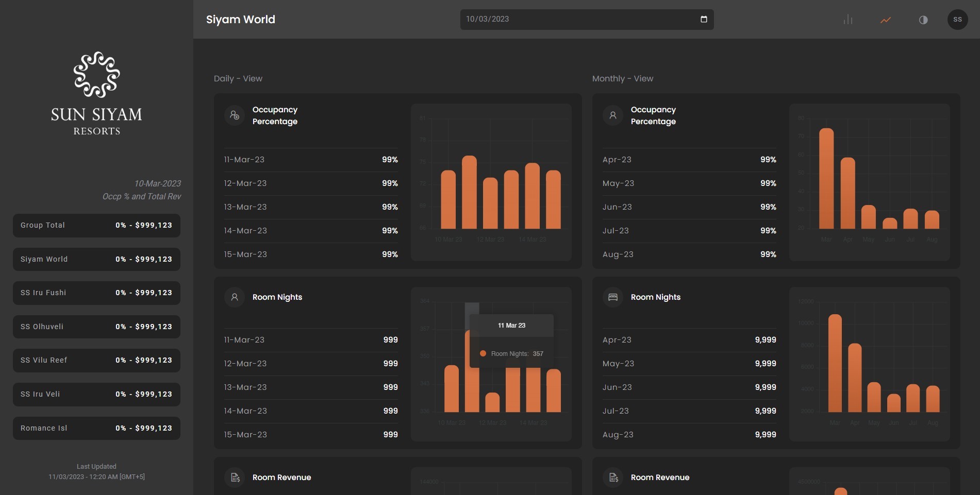Viewport: 980px width, 495px height.
Task: Click the Daily Room Revenue document icon
Action: pyautogui.click(x=235, y=477)
